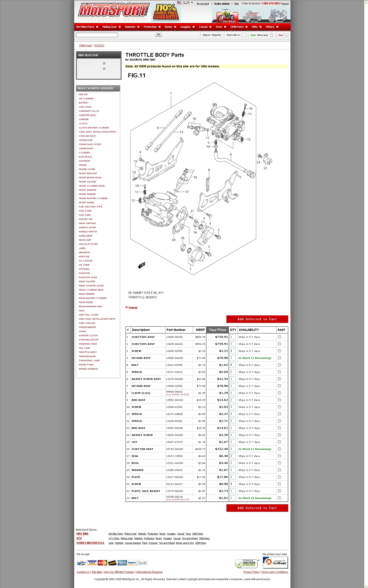Open the Order status link
This screenshot has height=588, width=368.
coord(222,4)
